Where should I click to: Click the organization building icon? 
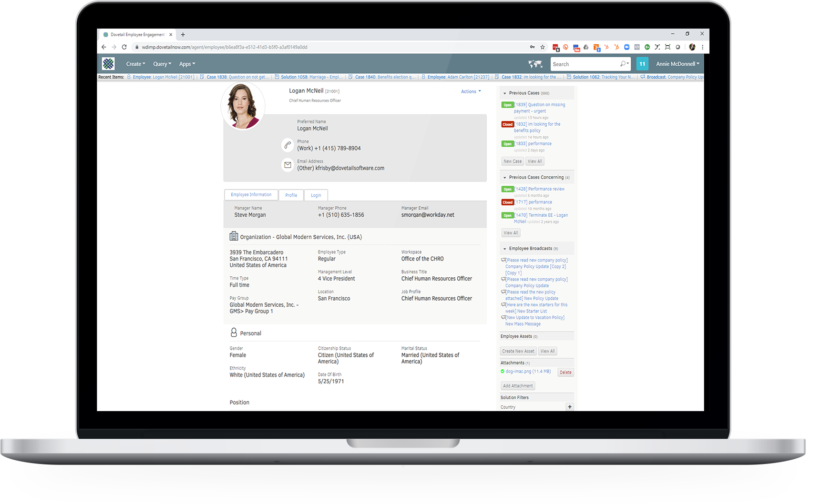(233, 236)
